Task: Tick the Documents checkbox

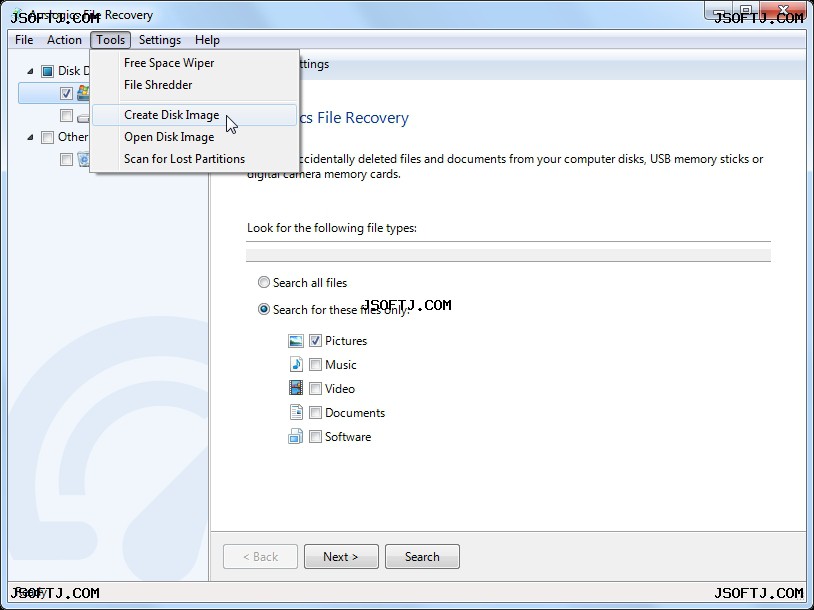Action: click(x=315, y=413)
